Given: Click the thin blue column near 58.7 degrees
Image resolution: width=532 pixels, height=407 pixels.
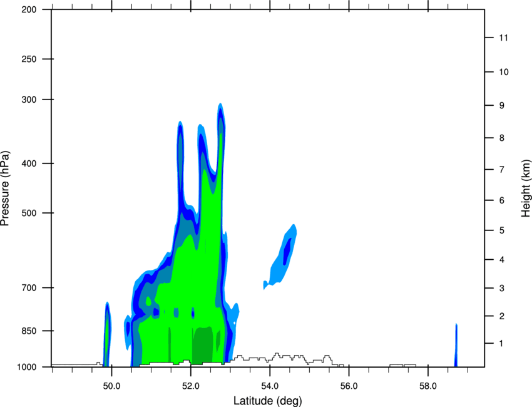Looking at the screenshot, I should tap(456, 346).
